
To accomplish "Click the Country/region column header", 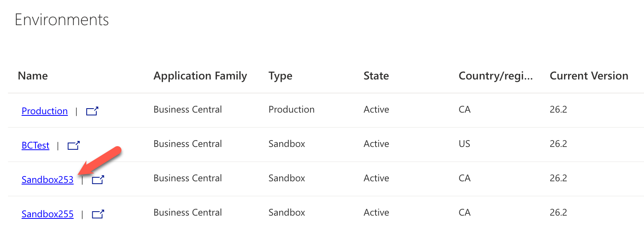I will click(496, 76).
